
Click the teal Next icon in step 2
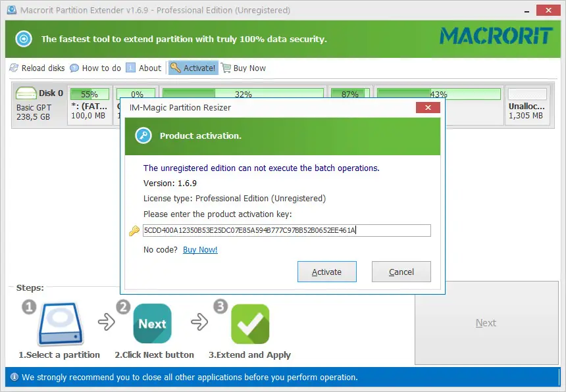coord(152,323)
